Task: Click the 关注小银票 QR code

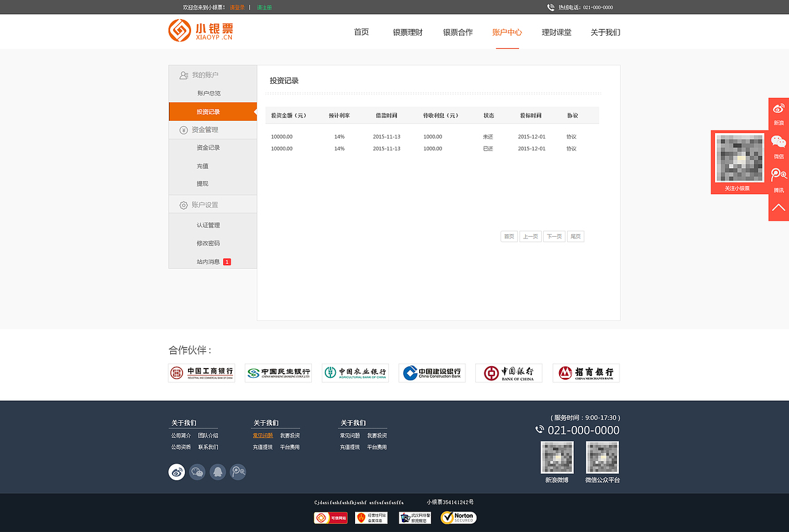Action: [x=740, y=158]
